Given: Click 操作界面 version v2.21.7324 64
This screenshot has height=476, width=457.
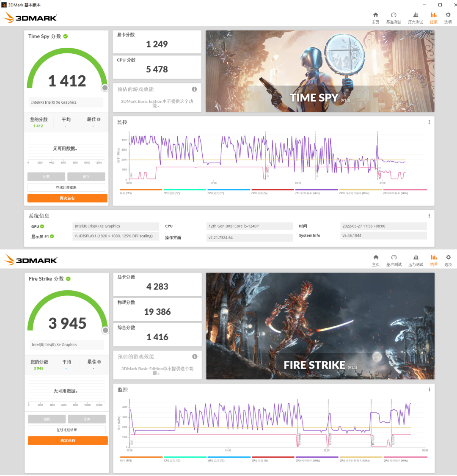Looking at the screenshot, I should (x=250, y=238).
